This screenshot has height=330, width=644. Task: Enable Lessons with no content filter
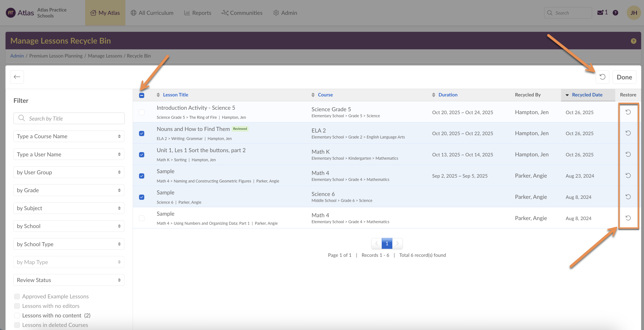click(x=17, y=315)
